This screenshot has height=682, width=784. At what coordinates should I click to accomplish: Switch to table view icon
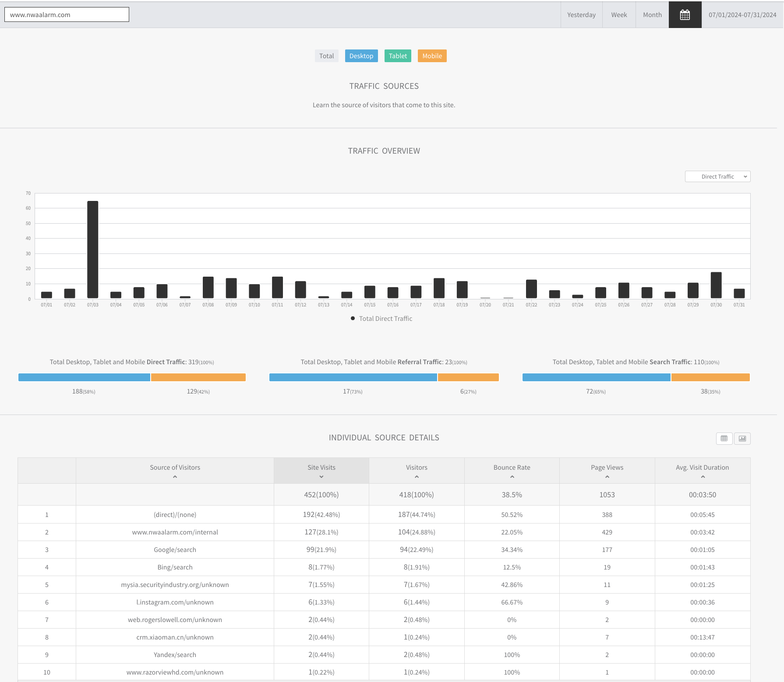[x=724, y=439]
